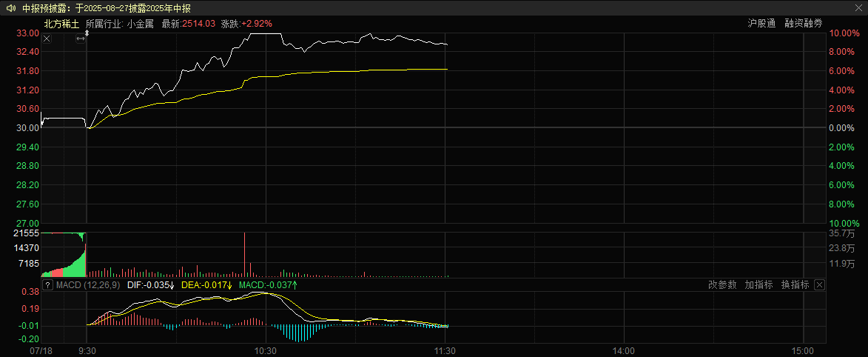
Task: Click the 30.00 price axis label
Action: (x=28, y=128)
